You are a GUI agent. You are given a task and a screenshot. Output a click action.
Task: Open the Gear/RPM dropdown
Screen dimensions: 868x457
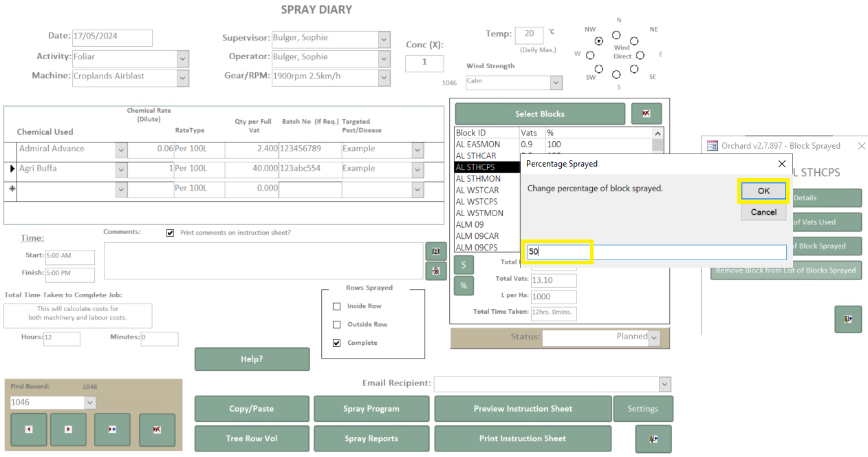point(384,78)
